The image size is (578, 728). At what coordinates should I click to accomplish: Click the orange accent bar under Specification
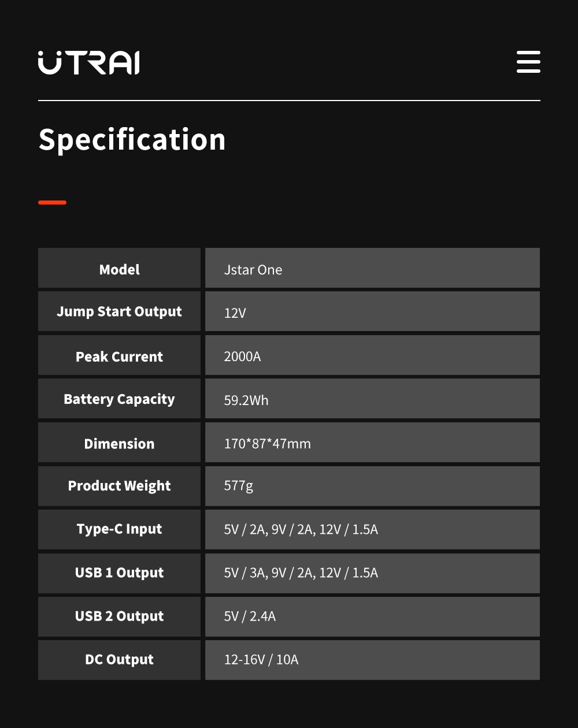click(52, 202)
